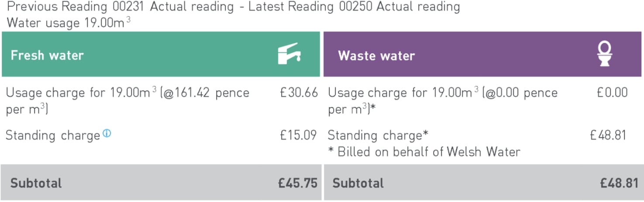Click the fresh water Standing charge label
The width and height of the screenshot is (644, 202).
pos(53,136)
